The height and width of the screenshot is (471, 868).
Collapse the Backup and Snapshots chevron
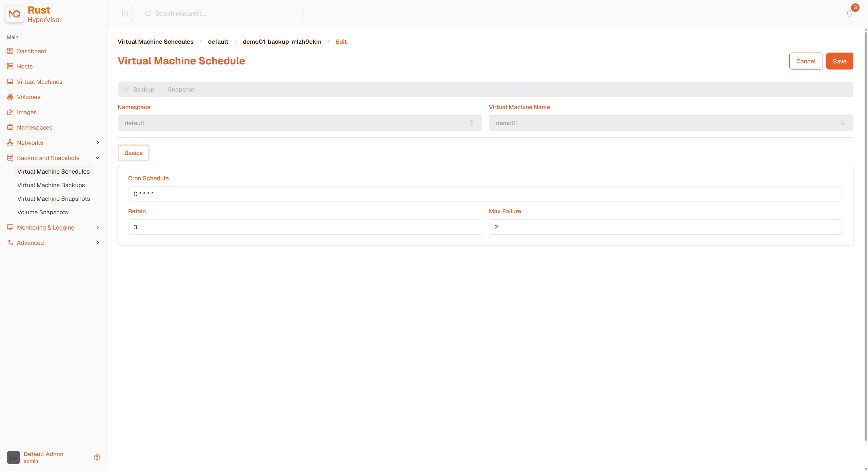pyautogui.click(x=98, y=158)
